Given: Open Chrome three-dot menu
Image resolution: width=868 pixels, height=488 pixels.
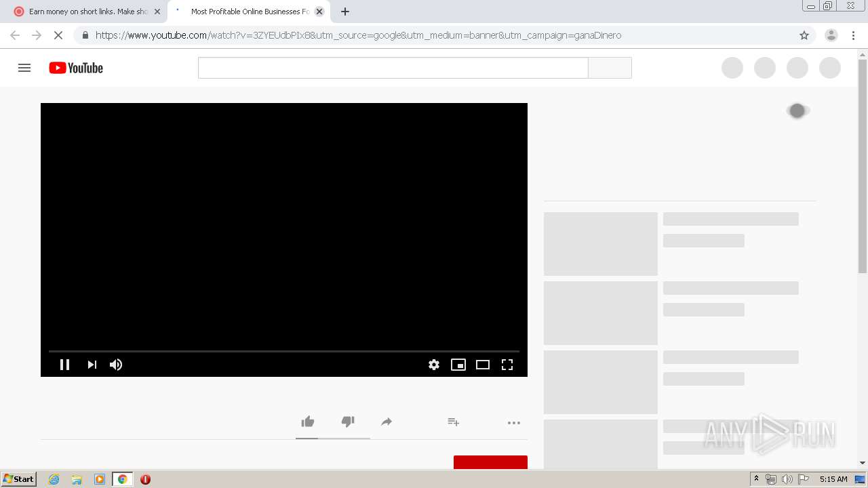Looking at the screenshot, I should (x=853, y=35).
